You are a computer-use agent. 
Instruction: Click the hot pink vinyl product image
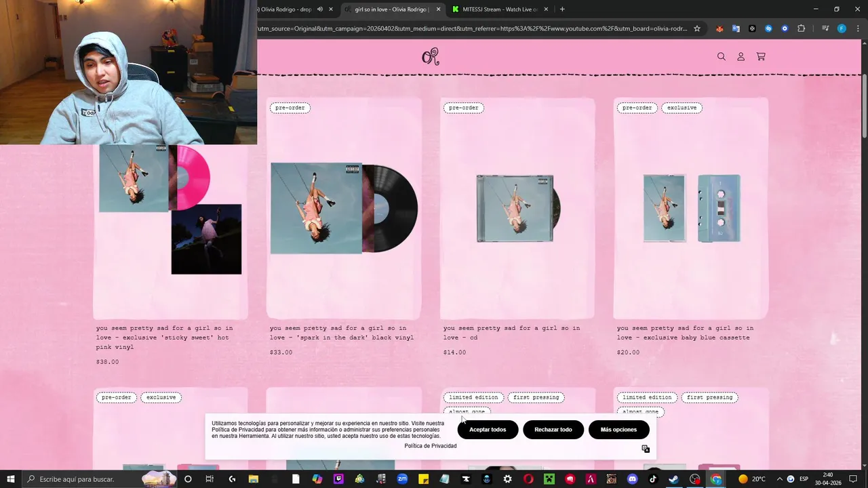point(170,209)
